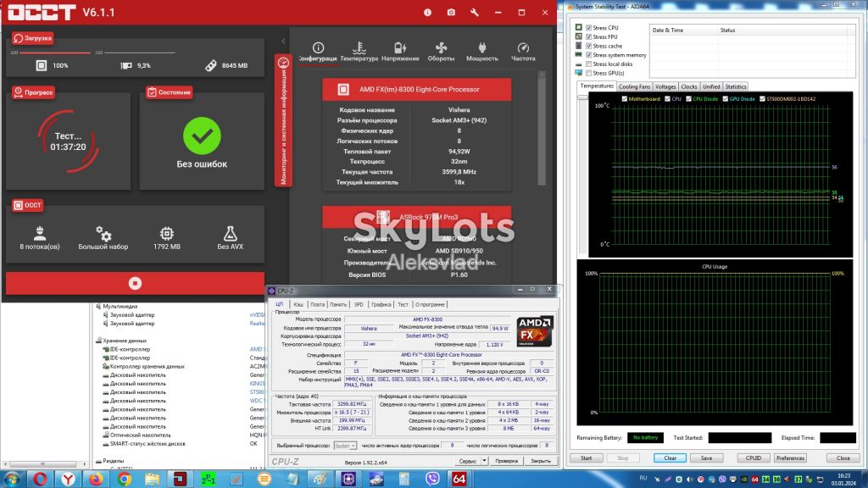
Task: Switch to Обороты fan monitoring in OCCT
Action: [x=441, y=52]
